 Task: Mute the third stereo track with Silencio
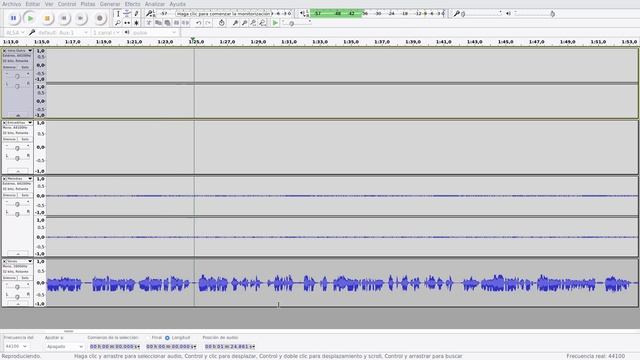pyautogui.click(x=9, y=195)
